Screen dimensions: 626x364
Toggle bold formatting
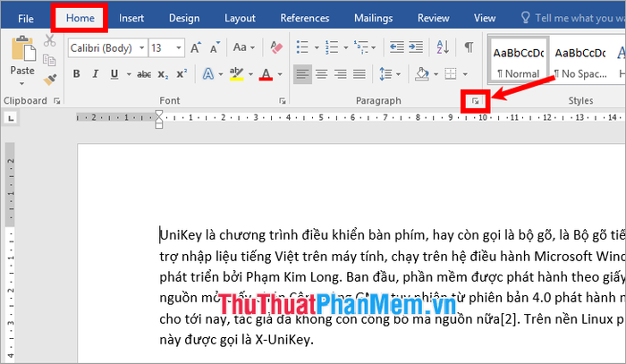click(77, 74)
